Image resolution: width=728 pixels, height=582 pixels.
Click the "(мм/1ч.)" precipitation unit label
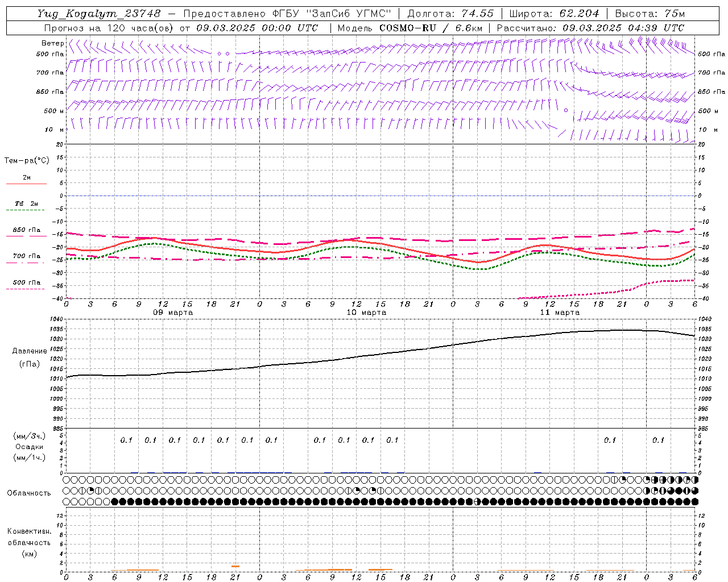click(x=30, y=458)
